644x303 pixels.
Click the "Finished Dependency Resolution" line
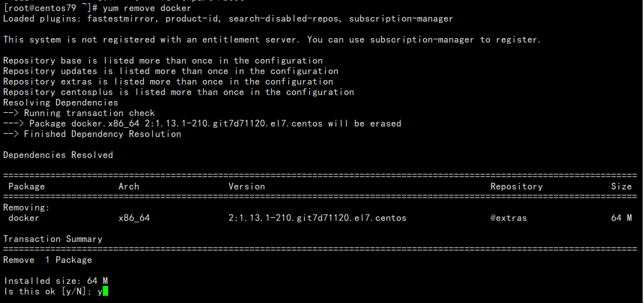pyautogui.click(x=92, y=134)
